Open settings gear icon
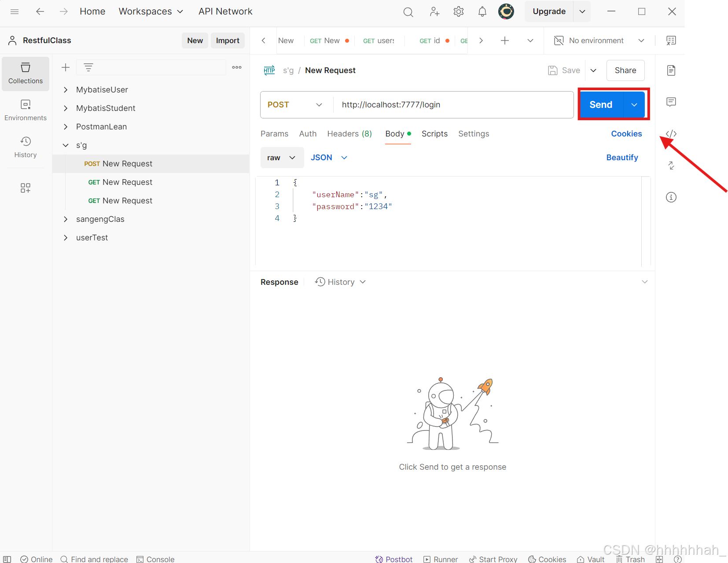728x563 pixels. click(459, 12)
